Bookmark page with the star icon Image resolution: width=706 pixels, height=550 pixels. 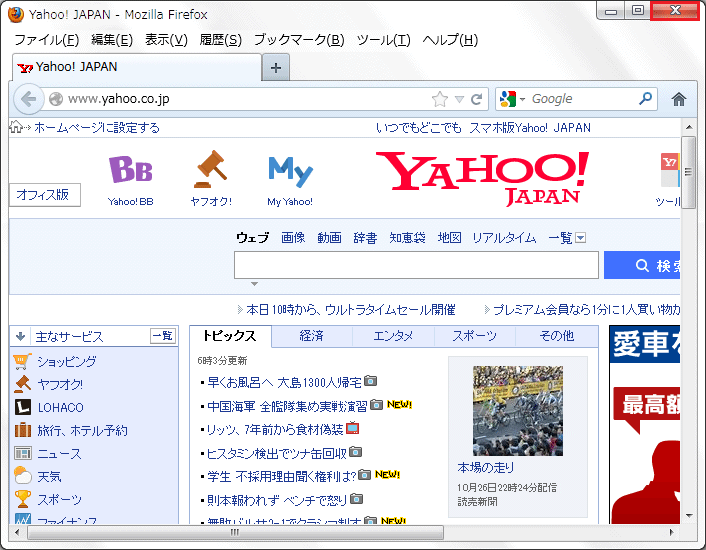(x=440, y=99)
